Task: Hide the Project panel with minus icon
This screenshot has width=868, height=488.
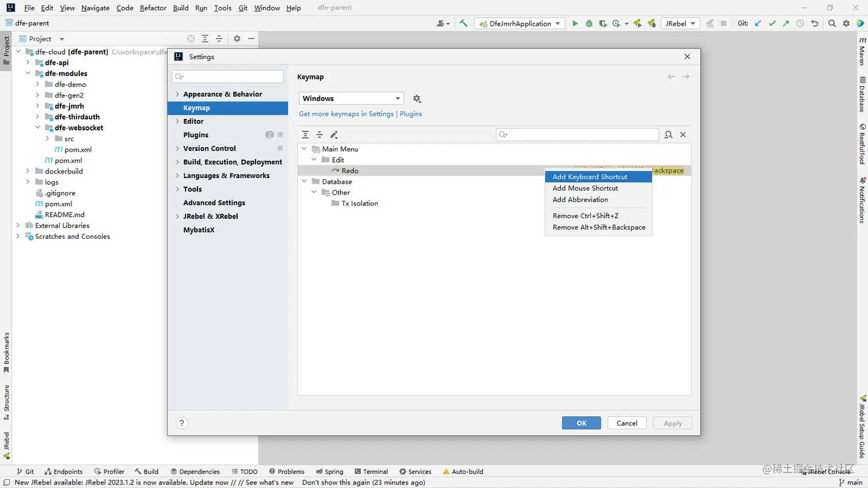Action: [x=251, y=38]
